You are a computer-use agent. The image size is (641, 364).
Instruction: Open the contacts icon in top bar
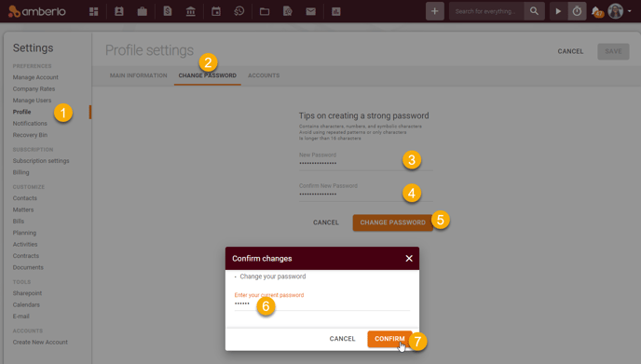tap(119, 11)
